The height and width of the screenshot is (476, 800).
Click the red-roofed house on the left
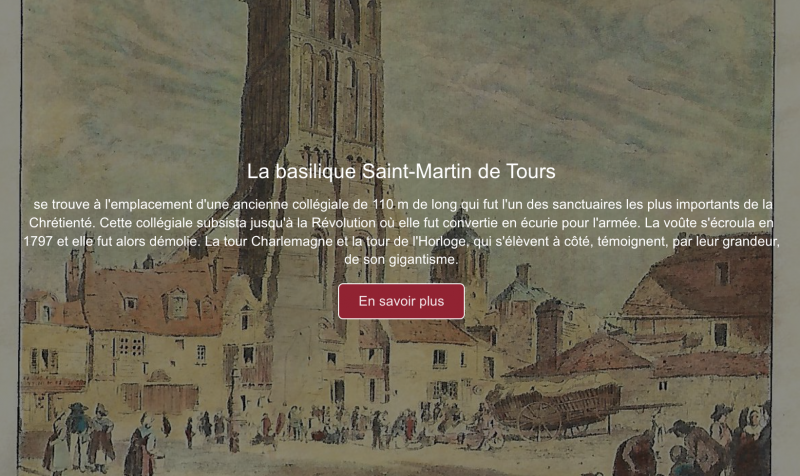point(150,300)
